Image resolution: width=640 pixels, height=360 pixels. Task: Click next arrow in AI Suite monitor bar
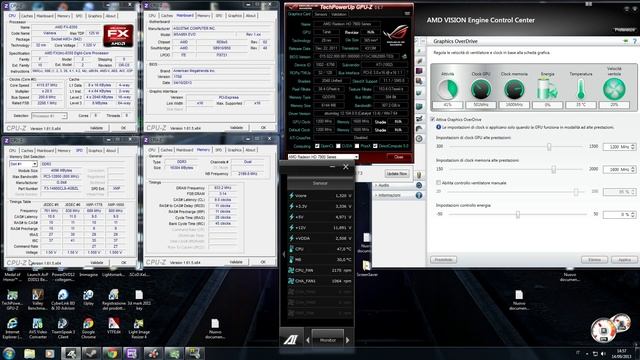point(348,340)
